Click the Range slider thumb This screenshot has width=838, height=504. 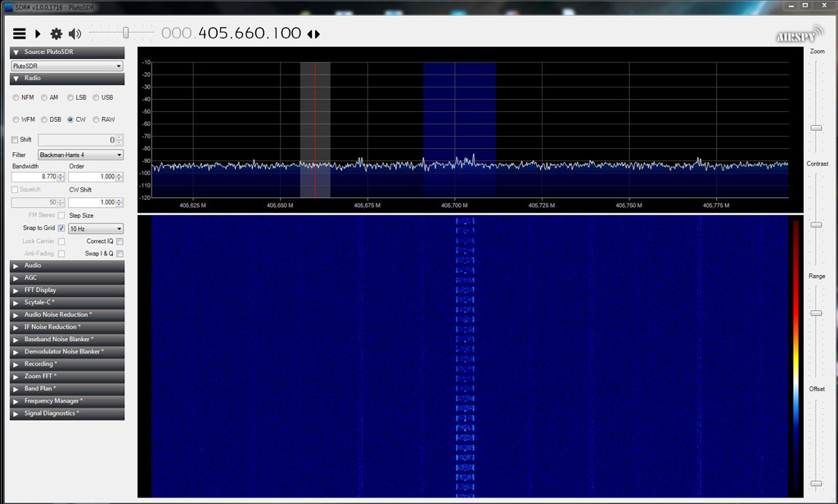point(816,313)
